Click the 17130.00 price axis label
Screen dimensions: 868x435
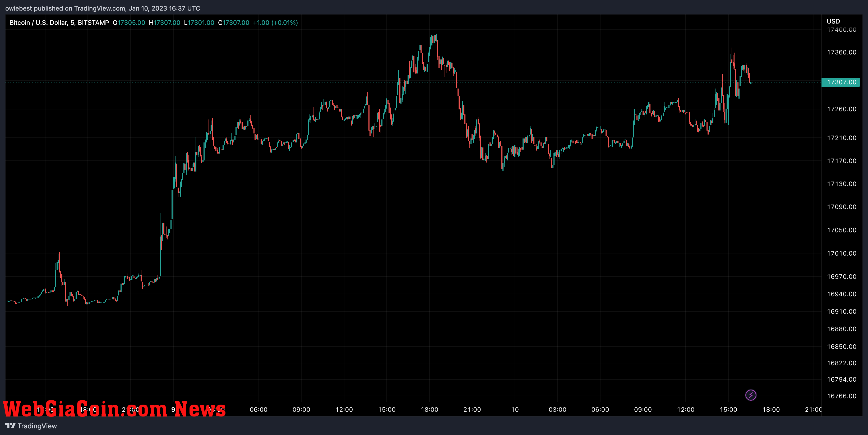[841, 184]
